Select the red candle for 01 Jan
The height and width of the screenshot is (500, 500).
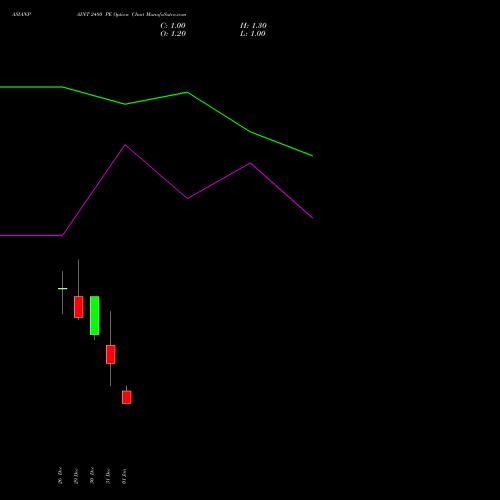tap(127, 397)
